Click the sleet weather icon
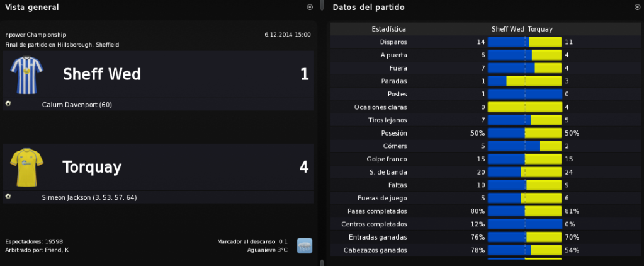Viewport: 644px width, 266px height. tap(304, 245)
